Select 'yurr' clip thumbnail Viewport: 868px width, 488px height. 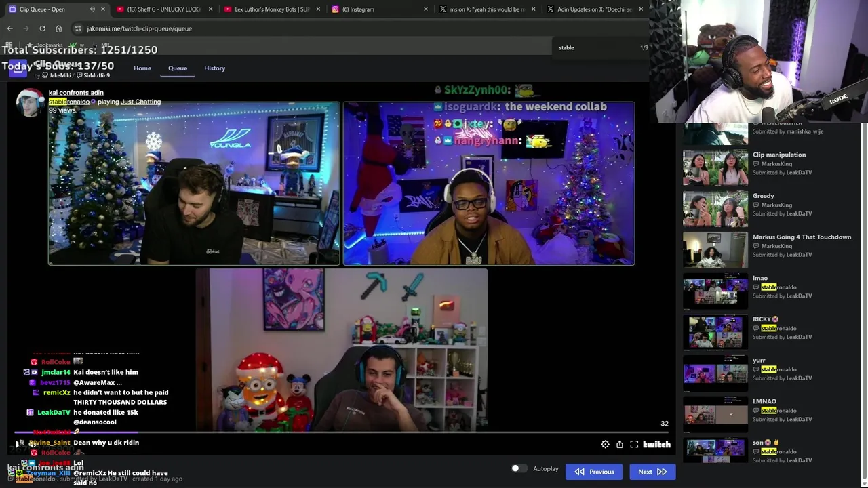click(x=715, y=373)
